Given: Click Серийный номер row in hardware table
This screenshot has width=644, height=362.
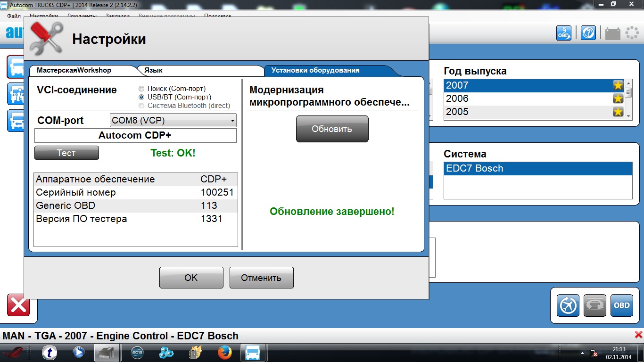Looking at the screenshot, I should click(135, 192).
